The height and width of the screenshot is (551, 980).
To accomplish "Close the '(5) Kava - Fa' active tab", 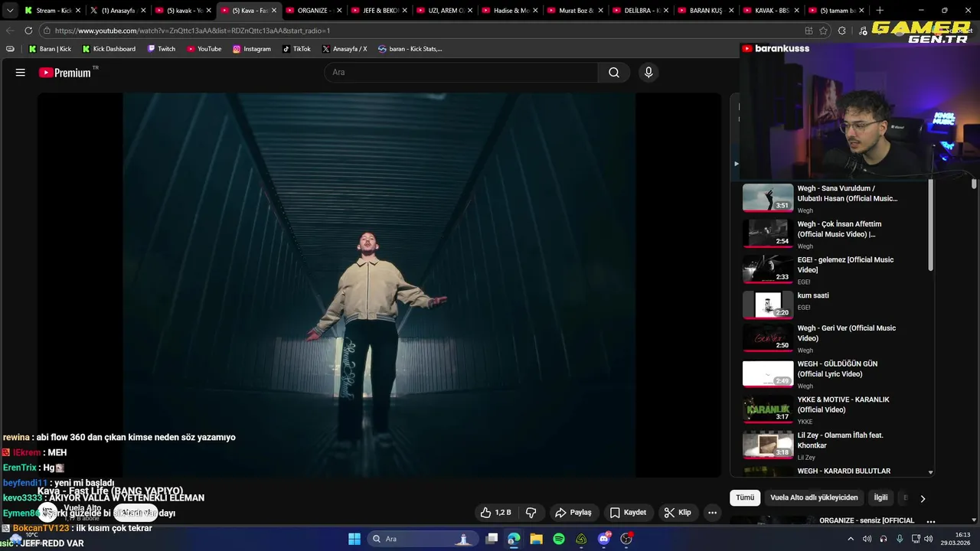I will click(273, 11).
